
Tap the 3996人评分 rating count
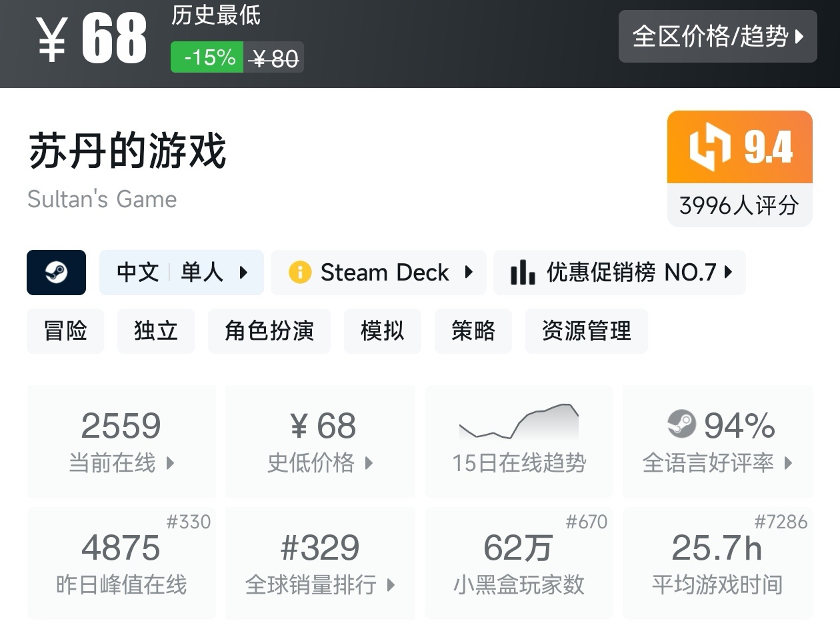[739, 205]
